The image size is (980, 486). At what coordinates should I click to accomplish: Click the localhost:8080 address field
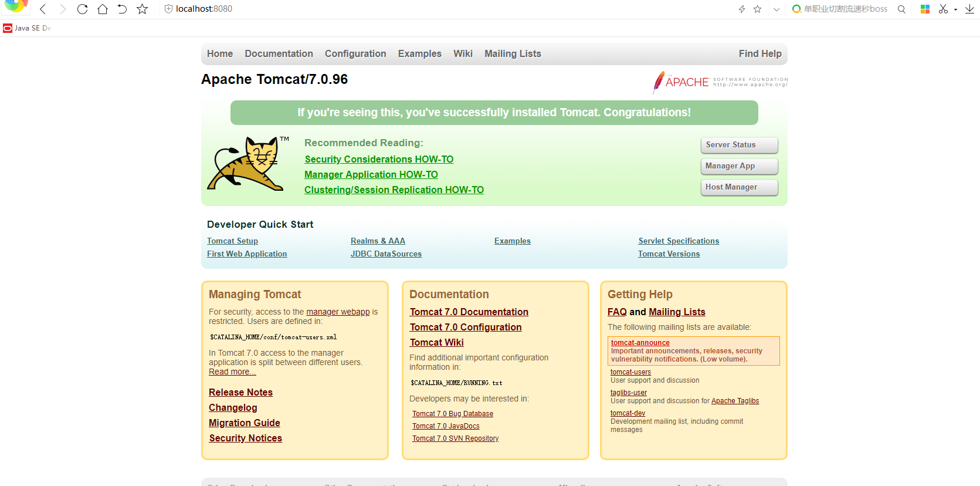pyautogui.click(x=204, y=9)
